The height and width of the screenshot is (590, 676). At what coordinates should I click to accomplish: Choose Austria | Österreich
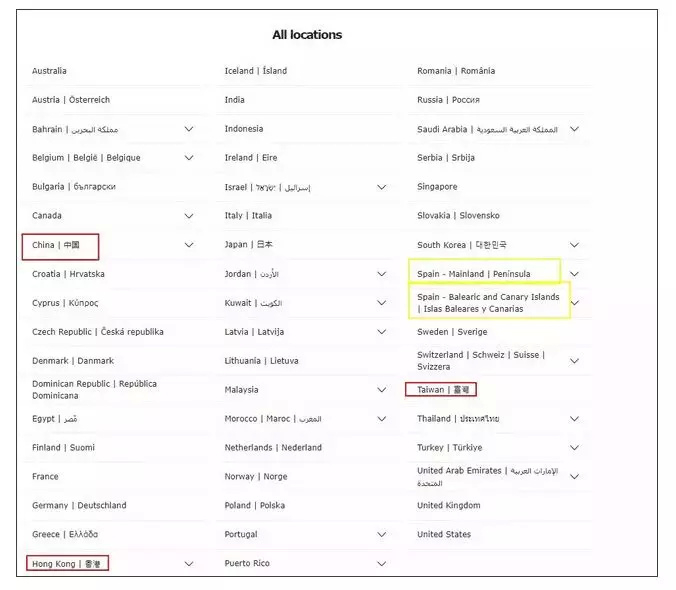(x=71, y=100)
